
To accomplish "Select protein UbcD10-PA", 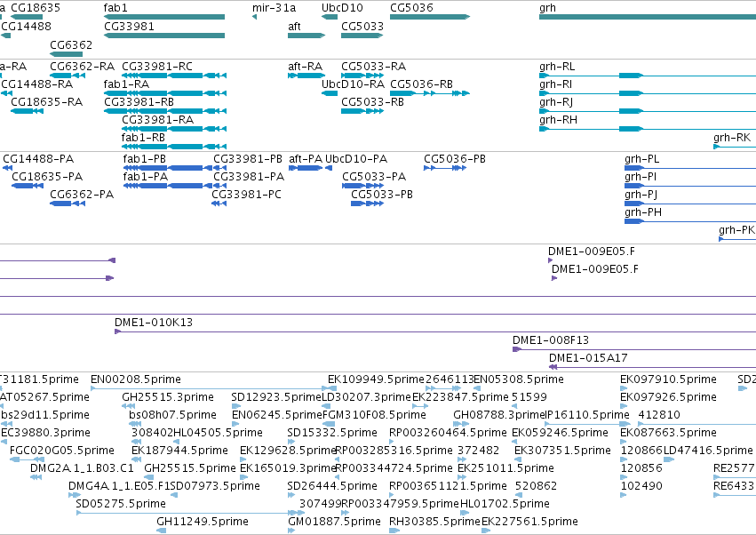I will (329, 168).
